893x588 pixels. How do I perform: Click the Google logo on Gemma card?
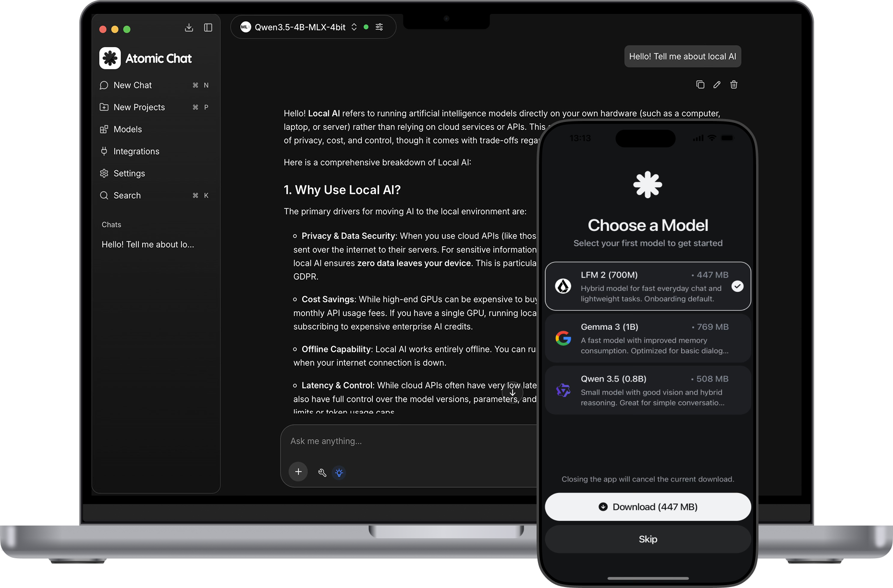pos(563,338)
